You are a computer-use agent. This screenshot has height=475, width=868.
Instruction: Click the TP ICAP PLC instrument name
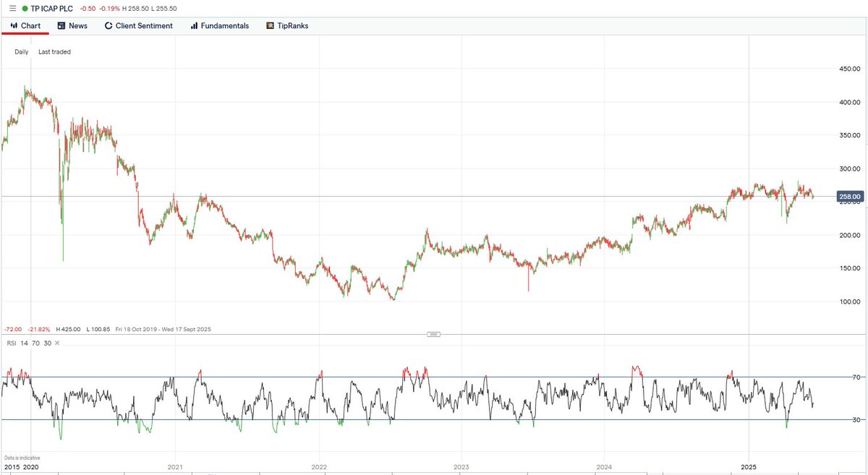(x=52, y=9)
